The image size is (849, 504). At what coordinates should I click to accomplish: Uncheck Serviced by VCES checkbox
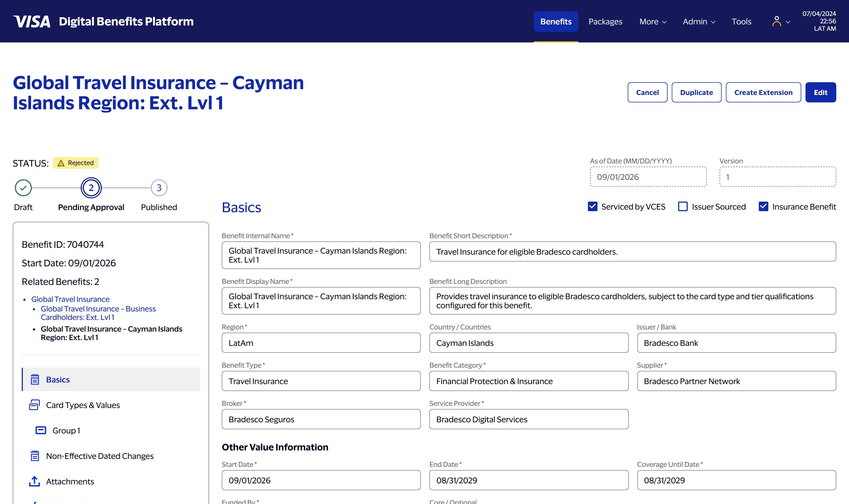click(x=593, y=206)
